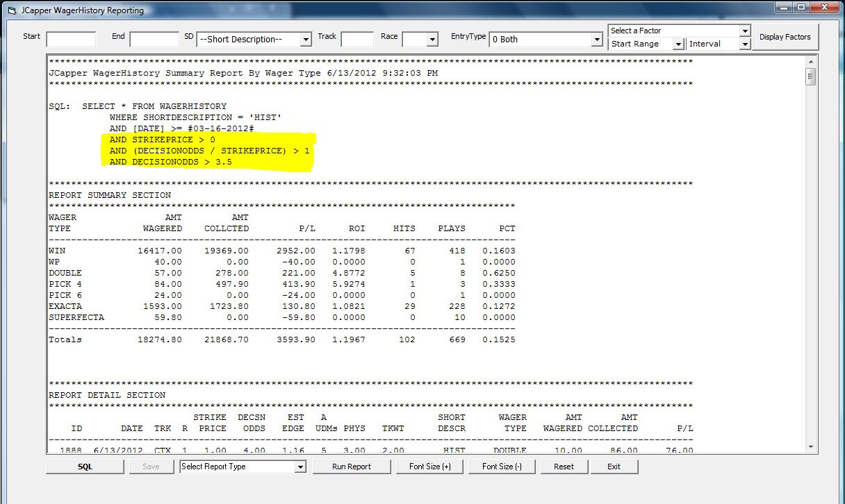Click the report scrollbar down arrow
This screenshot has width=845, height=504.
coord(810,447)
